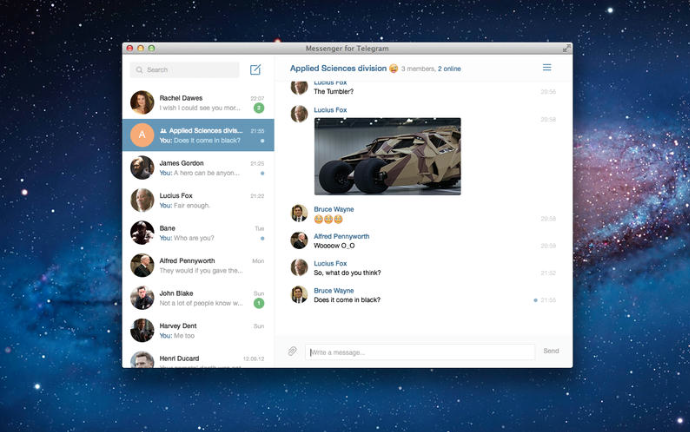The height and width of the screenshot is (432, 690).
Task: Click the three-emoji message from Bruce Wayne
Action: [328, 219]
